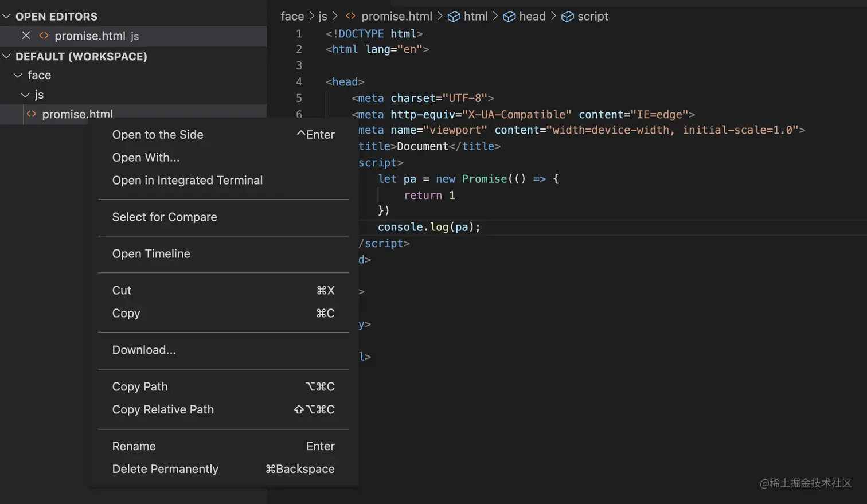
Task: Select Rename in the context menu
Action: tap(134, 446)
